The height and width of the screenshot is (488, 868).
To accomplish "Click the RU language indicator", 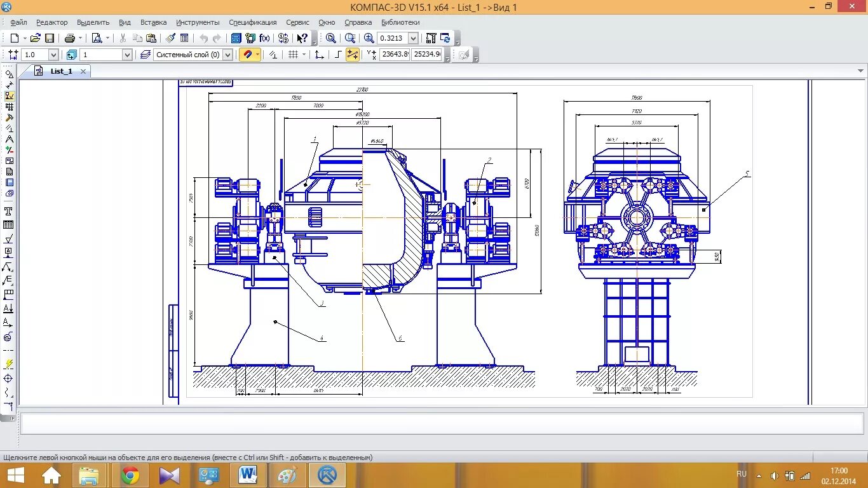I will click(x=742, y=474).
